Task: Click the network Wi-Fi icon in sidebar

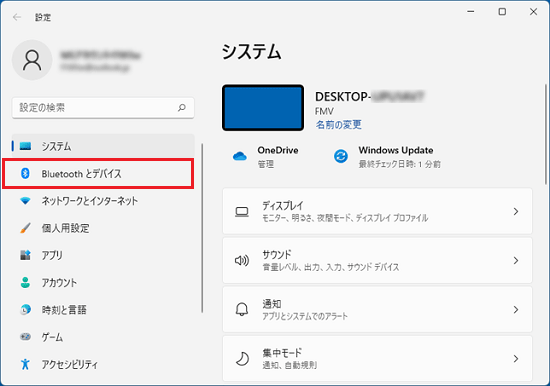Action: [25, 201]
